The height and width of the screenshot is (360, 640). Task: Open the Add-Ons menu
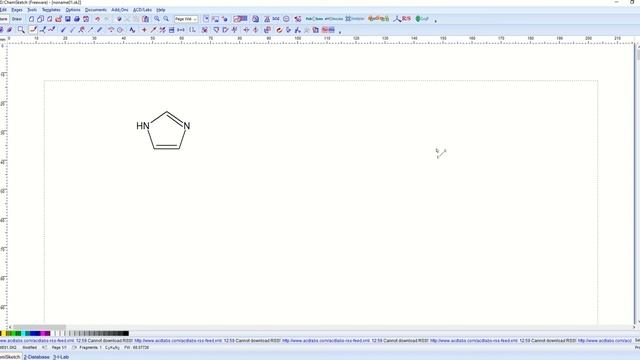click(x=120, y=9)
